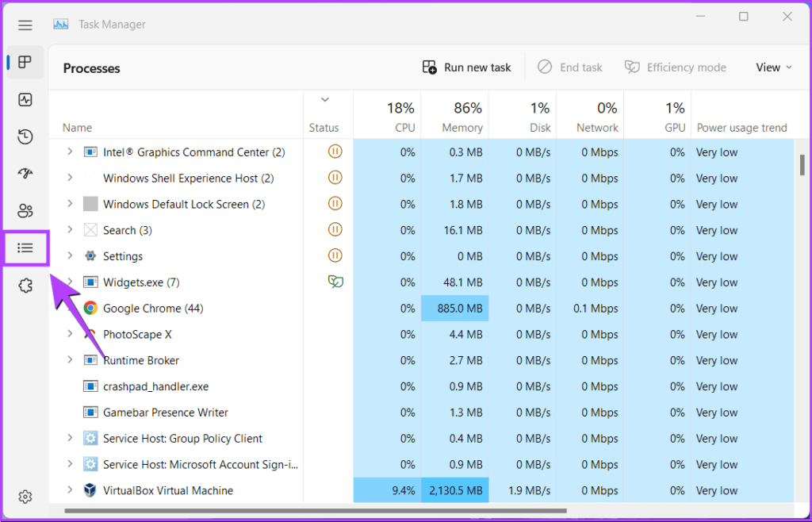Switch to the Processes page
This screenshot has height=522, width=812.
tap(25, 63)
